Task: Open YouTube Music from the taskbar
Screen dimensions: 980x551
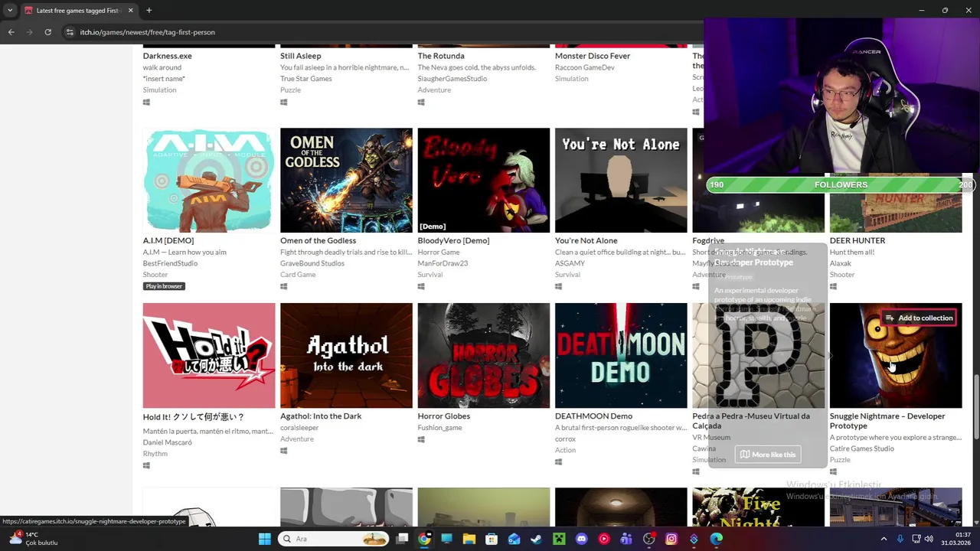Action: tap(604, 539)
